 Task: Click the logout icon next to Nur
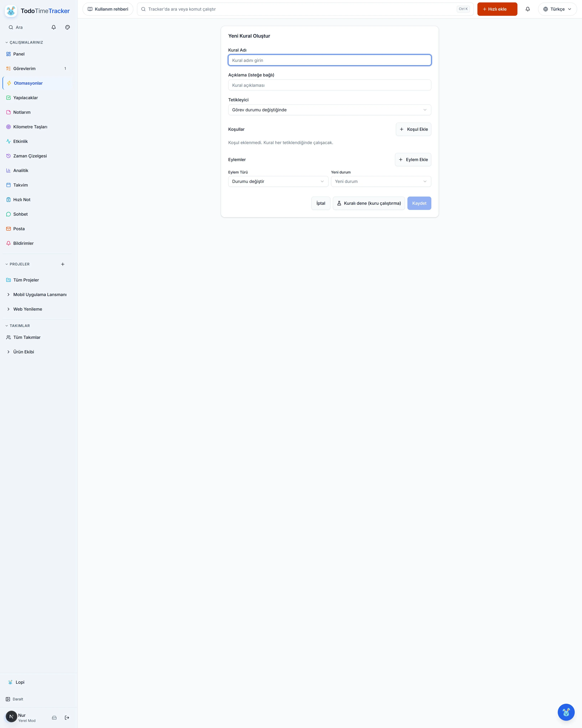point(67,717)
